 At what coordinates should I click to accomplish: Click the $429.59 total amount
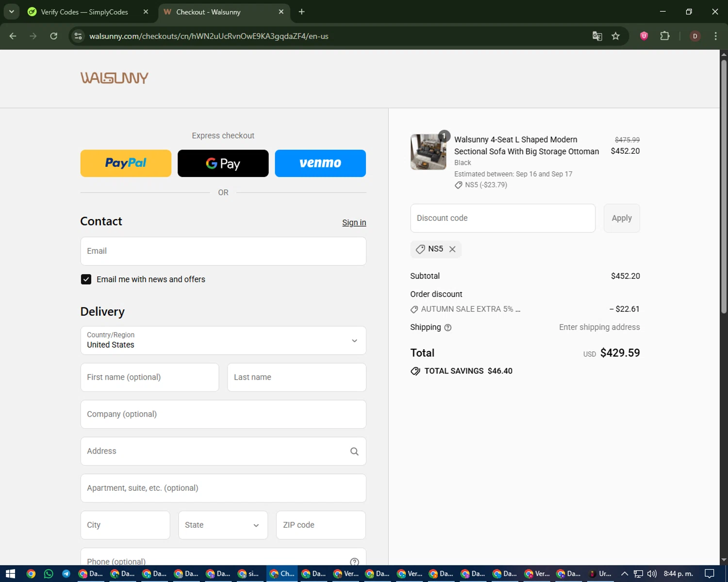click(620, 353)
